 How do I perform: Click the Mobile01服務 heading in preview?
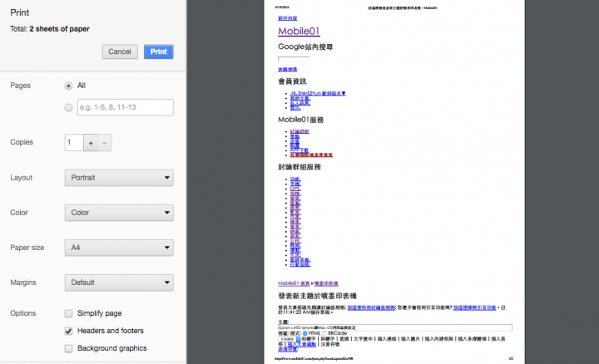point(301,120)
